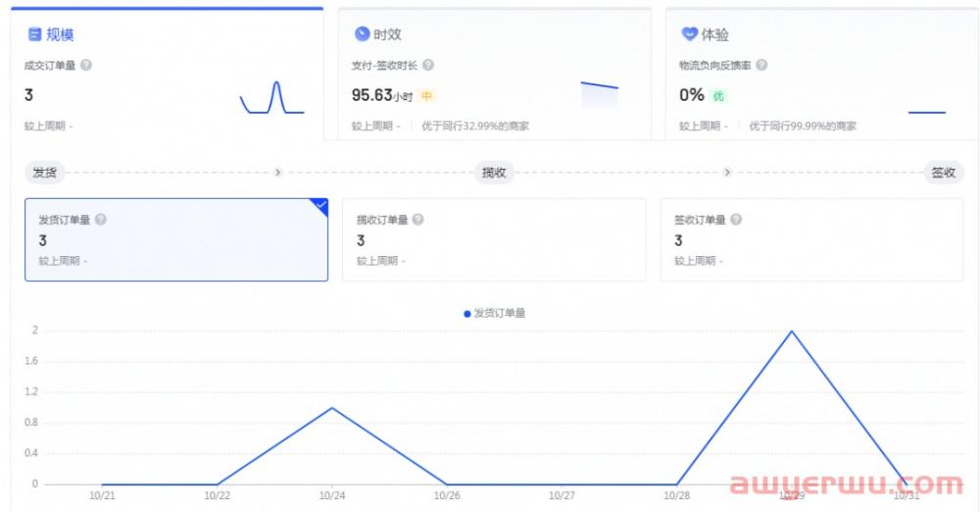Click the 10/24 peak on chart
The width and height of the screenshot is (980, 512).
point(332,408)
